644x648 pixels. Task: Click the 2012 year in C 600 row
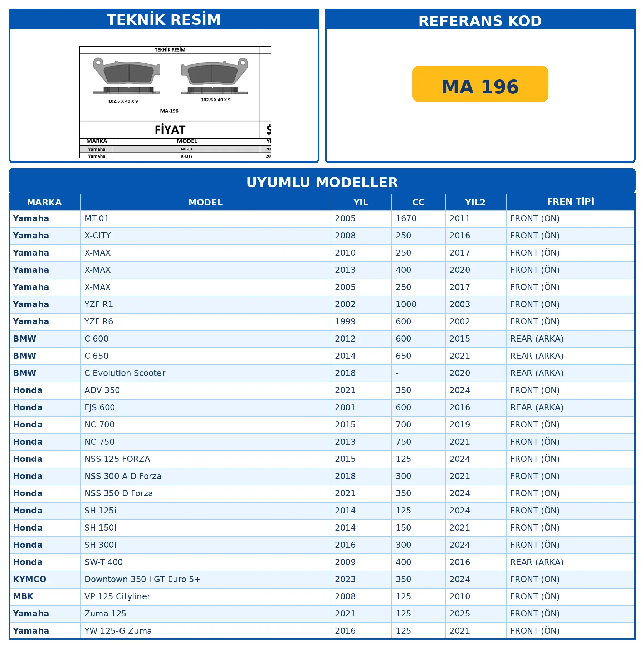[345, 339]
